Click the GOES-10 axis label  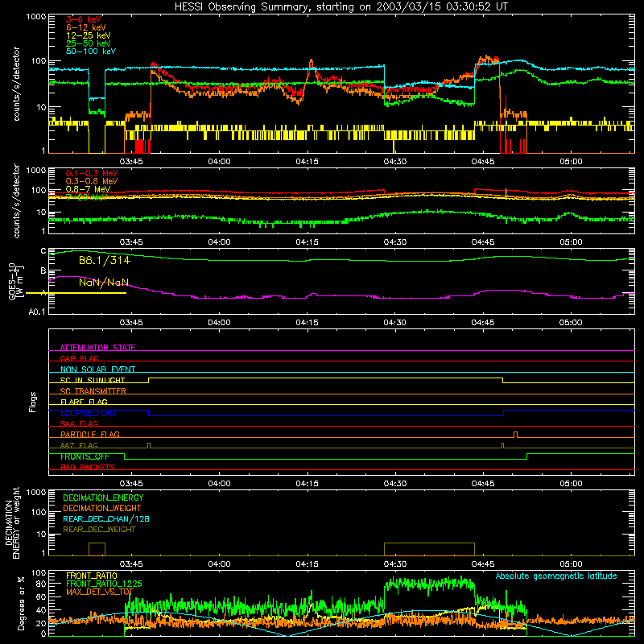tap(13, 281)
